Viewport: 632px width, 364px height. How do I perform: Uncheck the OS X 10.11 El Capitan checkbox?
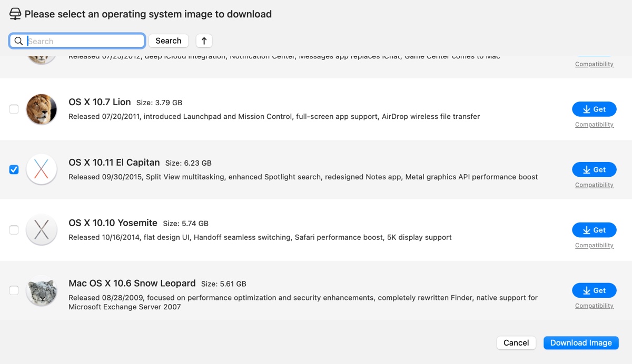(x=14, y=170)
